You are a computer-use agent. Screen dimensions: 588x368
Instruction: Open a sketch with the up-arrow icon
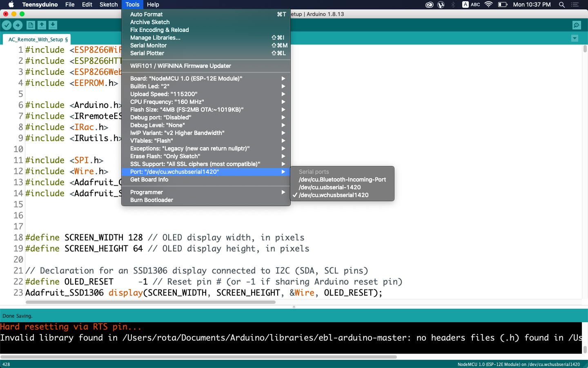tap(42, 25)
